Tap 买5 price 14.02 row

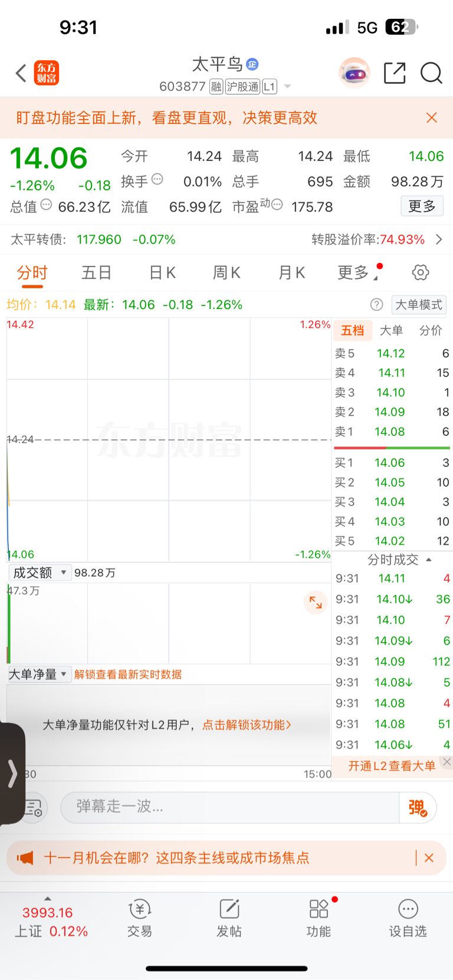[392, 541]
